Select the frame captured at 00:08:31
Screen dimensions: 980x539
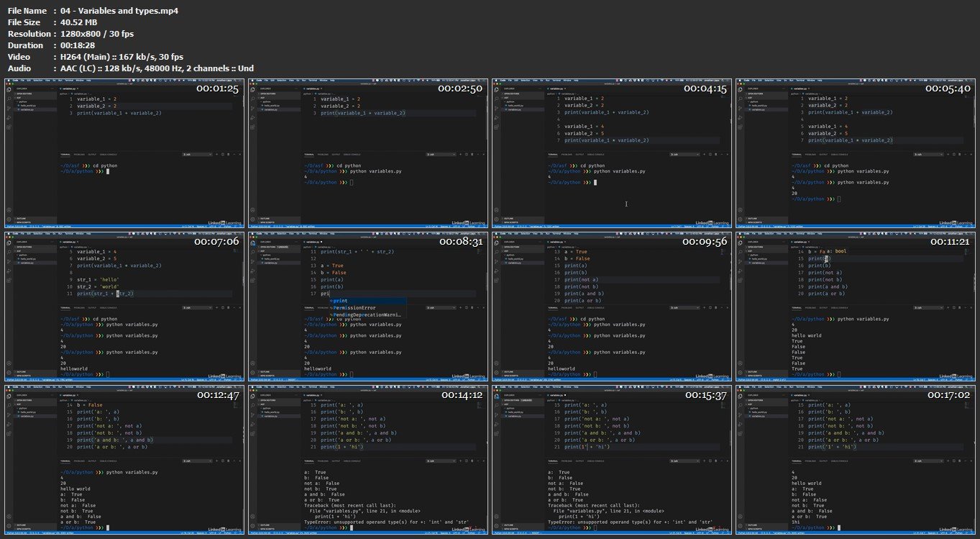click(x=367, y=306)
